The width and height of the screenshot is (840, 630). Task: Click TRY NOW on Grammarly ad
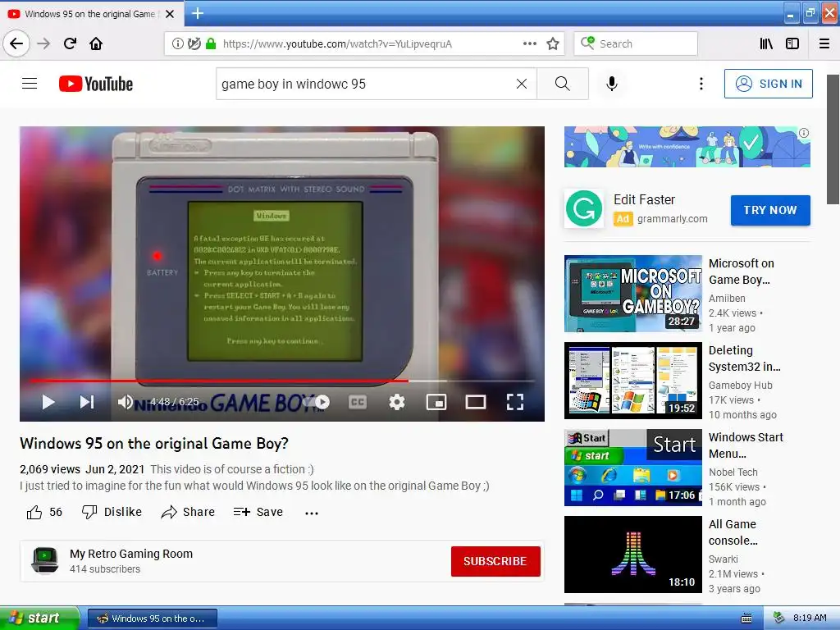pyautogui.click(x=770, y=210)
